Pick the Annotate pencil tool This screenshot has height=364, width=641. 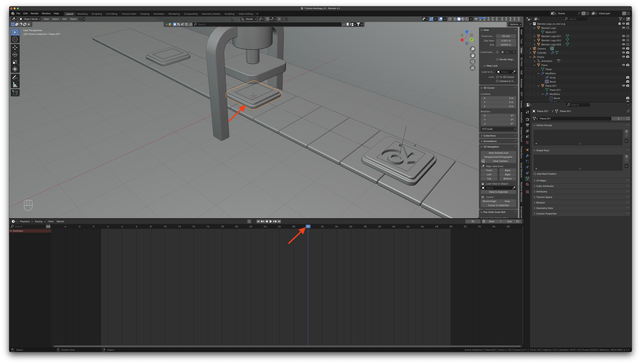point(15,78)
